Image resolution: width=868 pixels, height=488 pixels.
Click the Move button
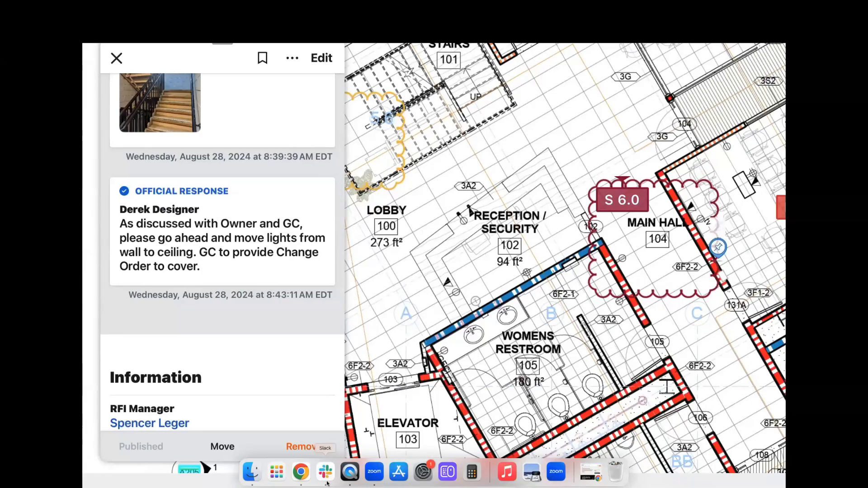coord(222,446)
